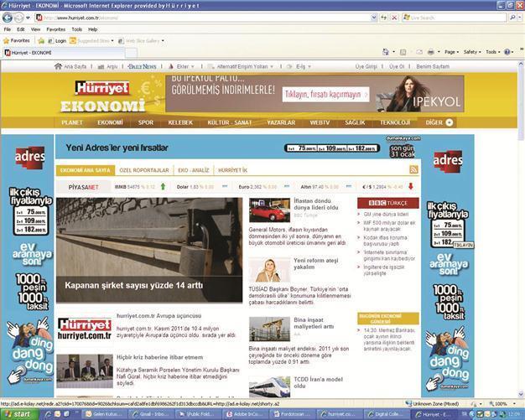Click the plus icon next to DİĞER
The image size is (525, 420).
click(450, 122)
